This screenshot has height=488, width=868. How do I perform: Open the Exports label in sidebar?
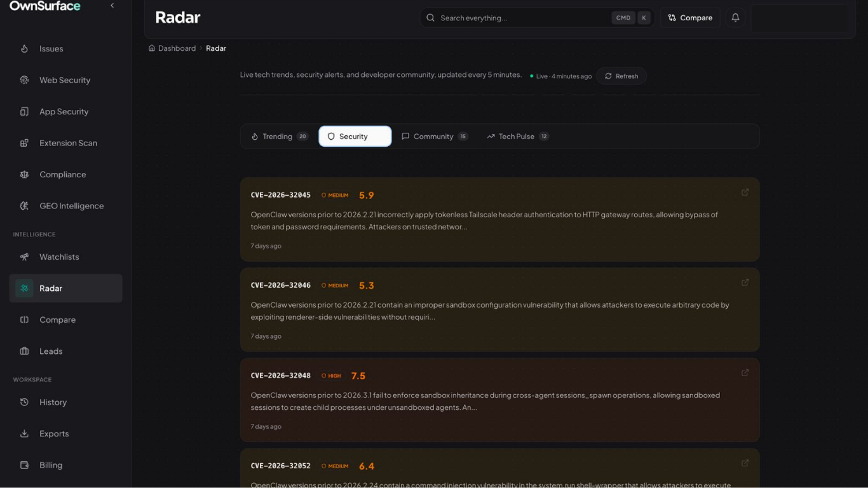54,434
